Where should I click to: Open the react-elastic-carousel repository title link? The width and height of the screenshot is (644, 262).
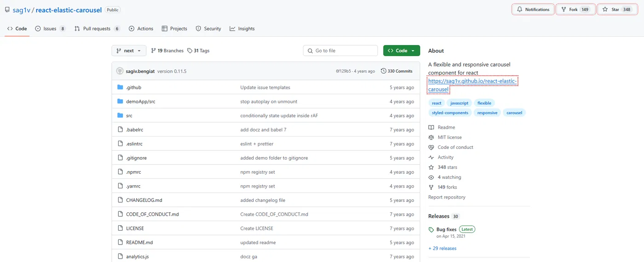click(x=69, y=10)
